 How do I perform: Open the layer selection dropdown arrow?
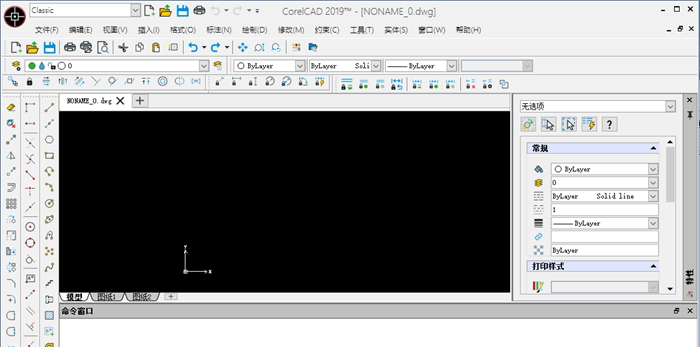(204, 66)
